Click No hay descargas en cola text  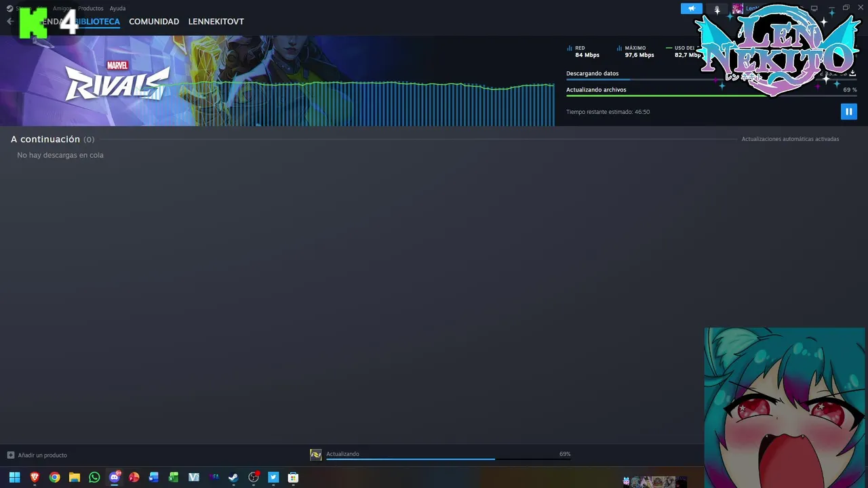60,155
